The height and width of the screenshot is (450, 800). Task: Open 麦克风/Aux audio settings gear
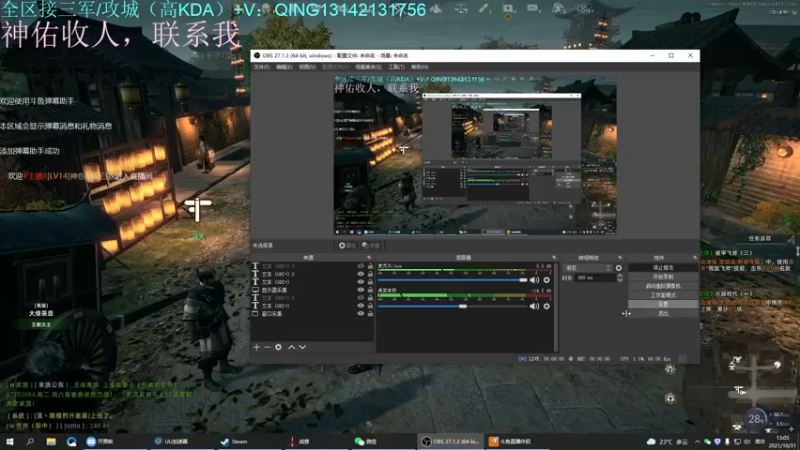click(546, 280)
